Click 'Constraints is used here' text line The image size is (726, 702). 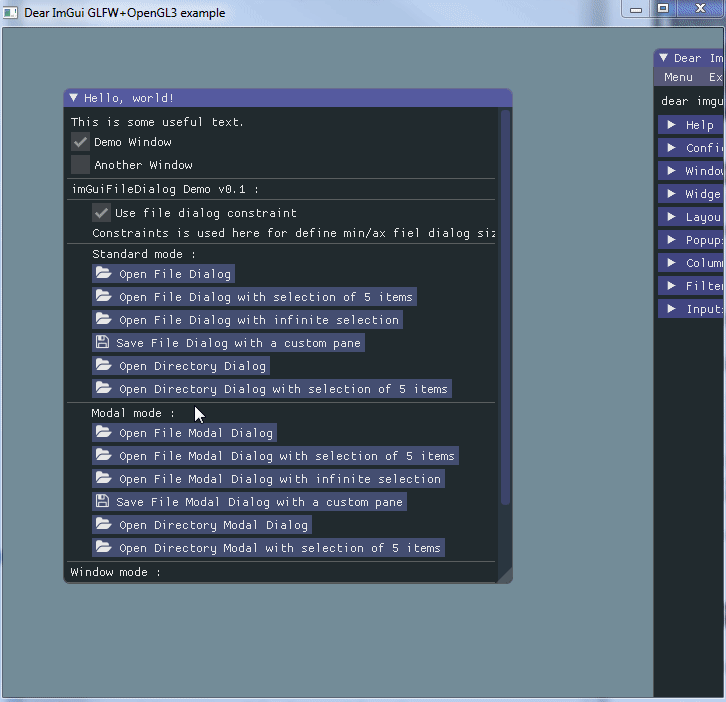click(x=294, y=233)
